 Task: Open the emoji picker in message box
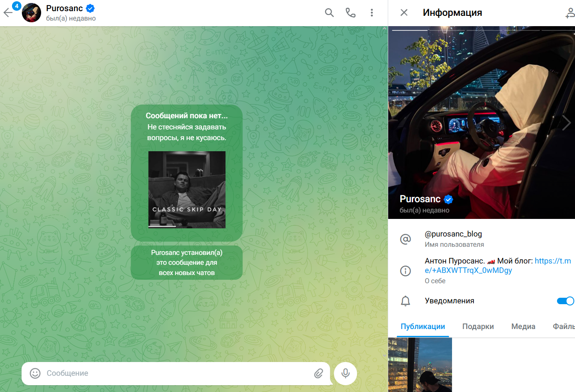pyautogui.click(x=35, y=373)
